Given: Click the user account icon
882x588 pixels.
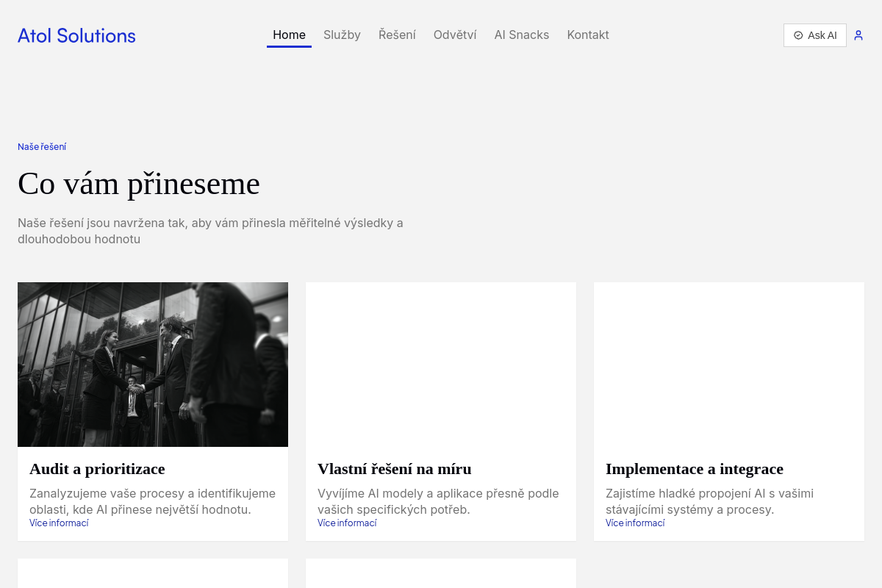Looking at the screenshot, I should [858, 35].
